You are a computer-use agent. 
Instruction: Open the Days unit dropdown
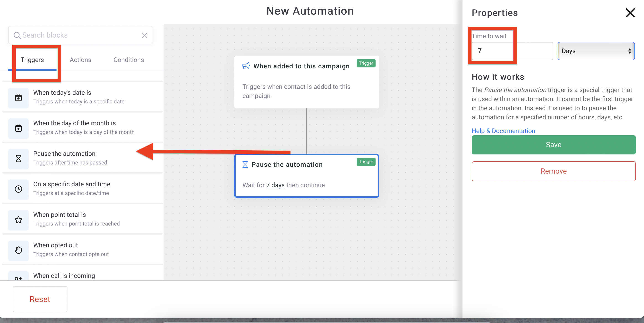point(596,51)
